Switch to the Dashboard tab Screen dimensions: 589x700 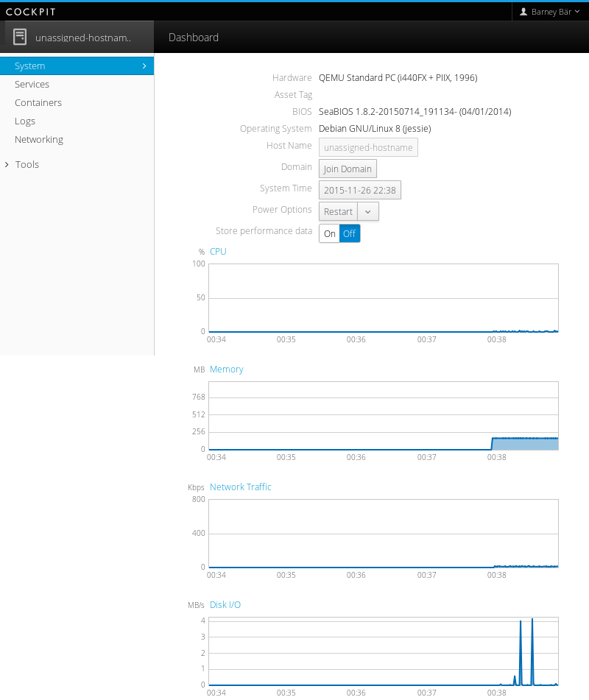[194, 38]
